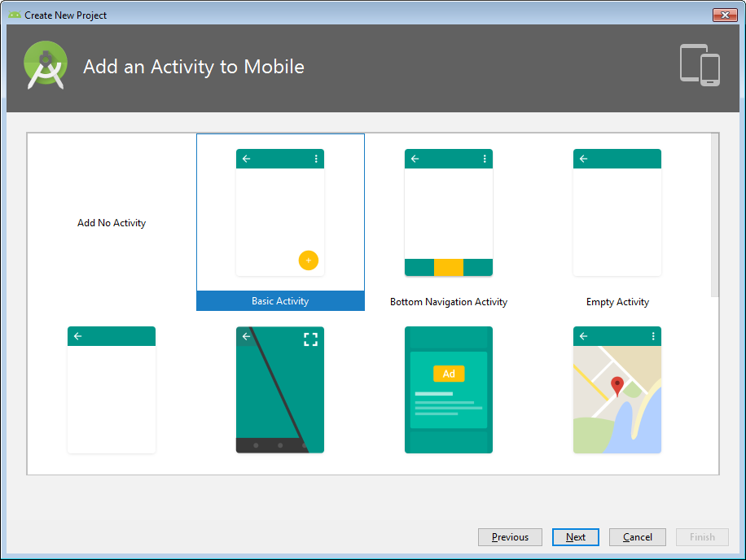
Task: Go back with the Previous button
Action: (x=510, y=537)
